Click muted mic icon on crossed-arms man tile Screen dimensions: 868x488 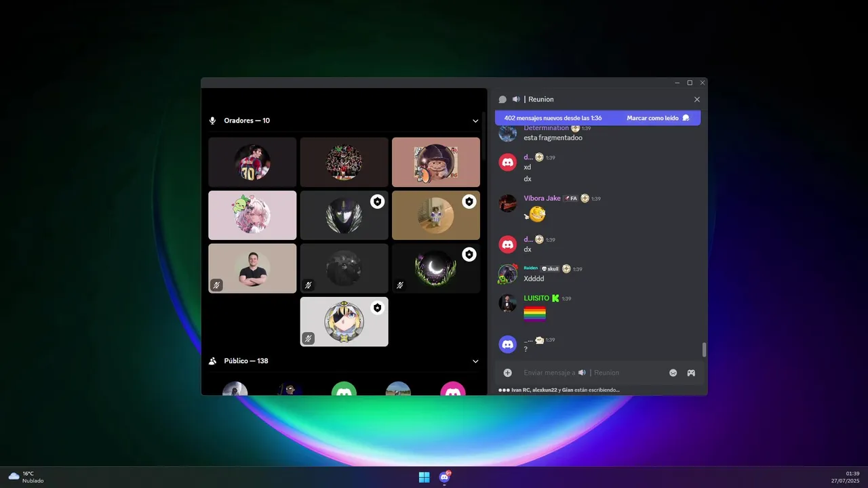click(x=216, y=285)
